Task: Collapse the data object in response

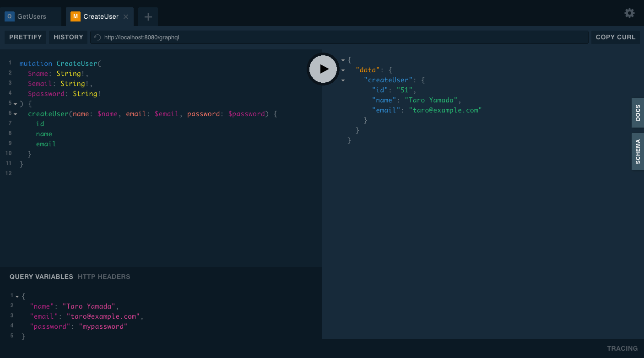Action: click(342, 70)
